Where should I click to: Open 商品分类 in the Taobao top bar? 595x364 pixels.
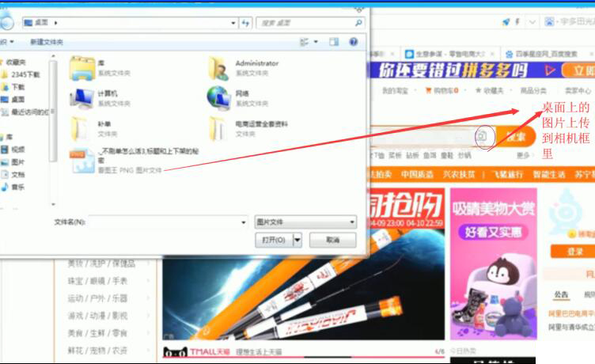pos(533,91)
